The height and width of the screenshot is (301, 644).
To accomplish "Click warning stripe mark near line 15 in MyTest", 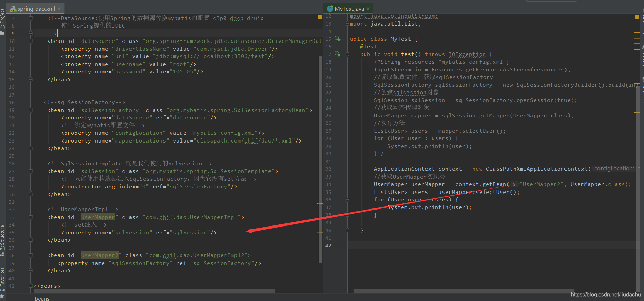I will pyautogui.click(x=637, y=38).
